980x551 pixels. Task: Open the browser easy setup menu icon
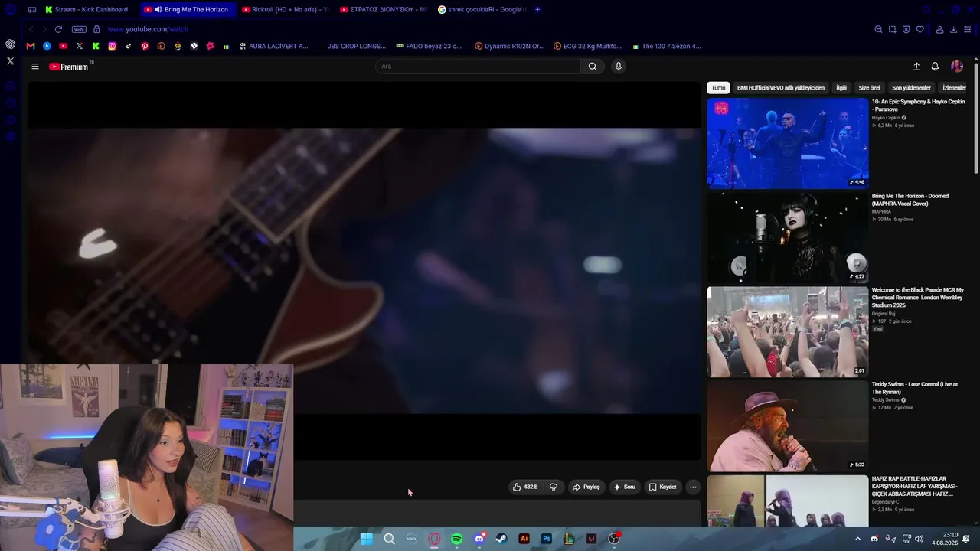[968, 29]
